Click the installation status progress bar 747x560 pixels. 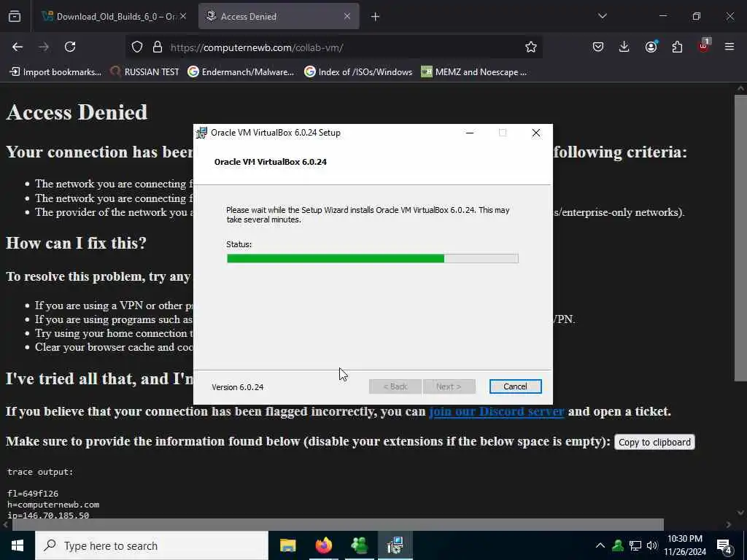pyautogui.click(x=373, y=258)
